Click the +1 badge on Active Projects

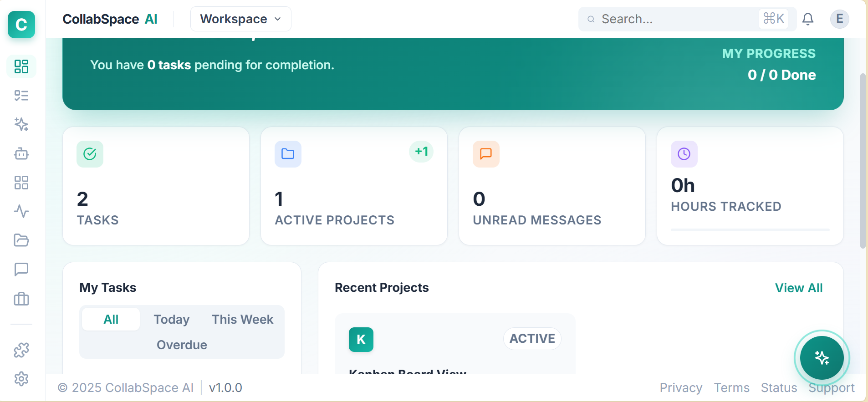coord(421,152)
